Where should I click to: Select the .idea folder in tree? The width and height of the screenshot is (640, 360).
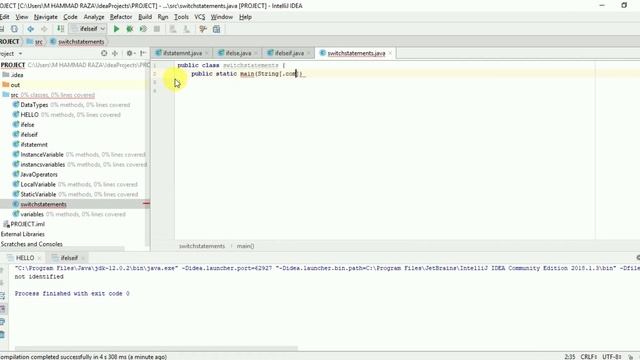17,75
